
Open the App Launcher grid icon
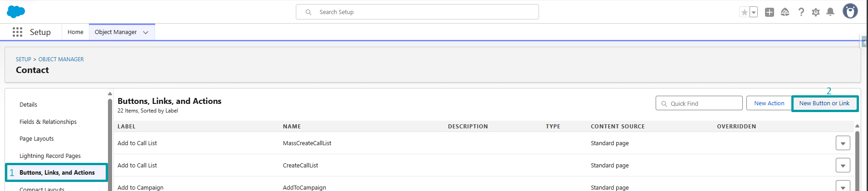tap(18, 32)
